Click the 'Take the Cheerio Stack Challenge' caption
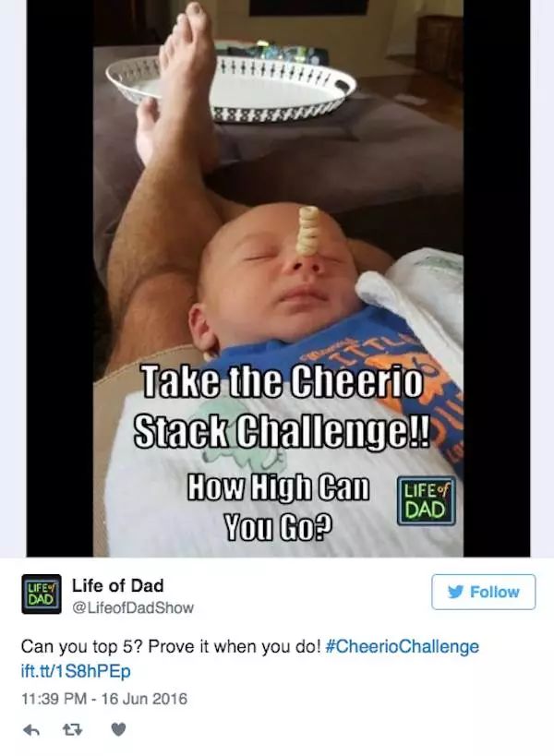Viewport: 554px width, 756px height. (282, 405)
